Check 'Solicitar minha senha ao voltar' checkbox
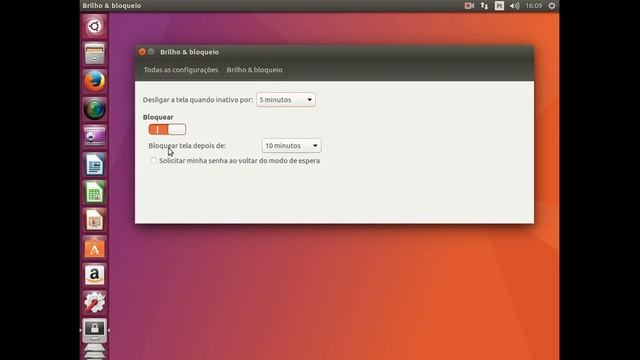Viewport: 640px width, 360px height. point(153,160)
